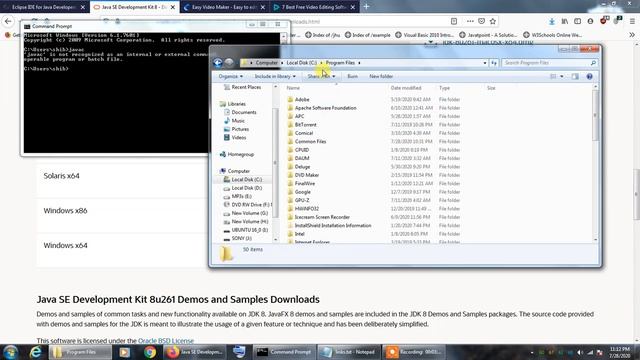Switch to the Notepad taskbar button
This screenshot has height=360, width=640.
point(349,352)
